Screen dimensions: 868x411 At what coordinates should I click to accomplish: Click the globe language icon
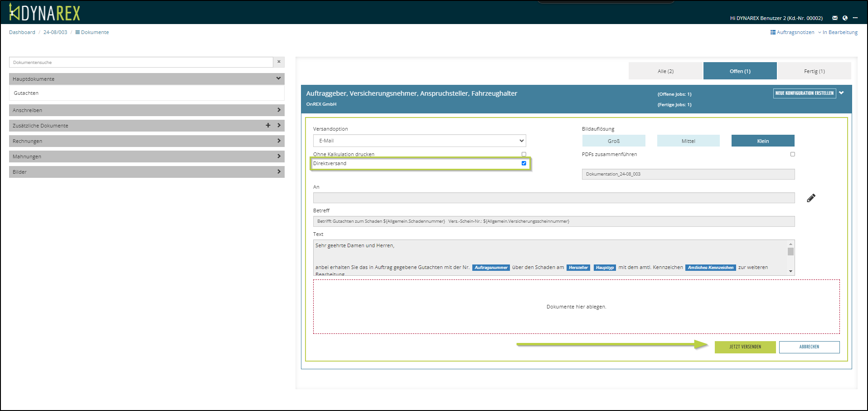pyautogui.click(x=845, y=18)
